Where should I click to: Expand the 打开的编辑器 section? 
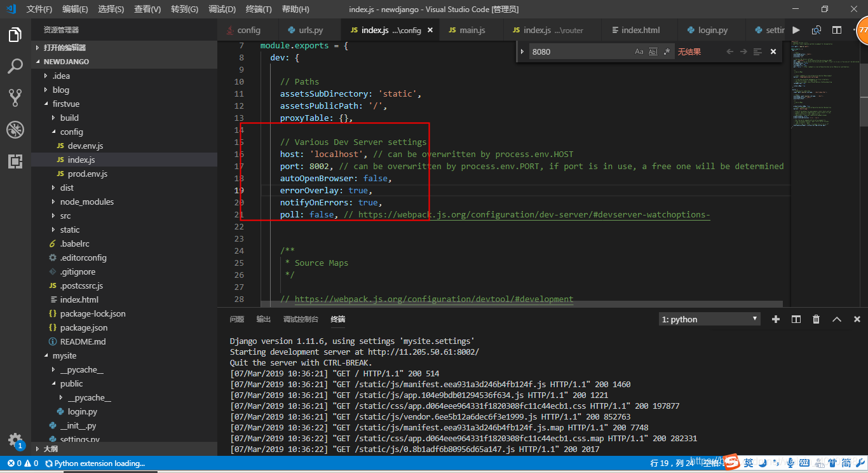(x=124, y=48)
